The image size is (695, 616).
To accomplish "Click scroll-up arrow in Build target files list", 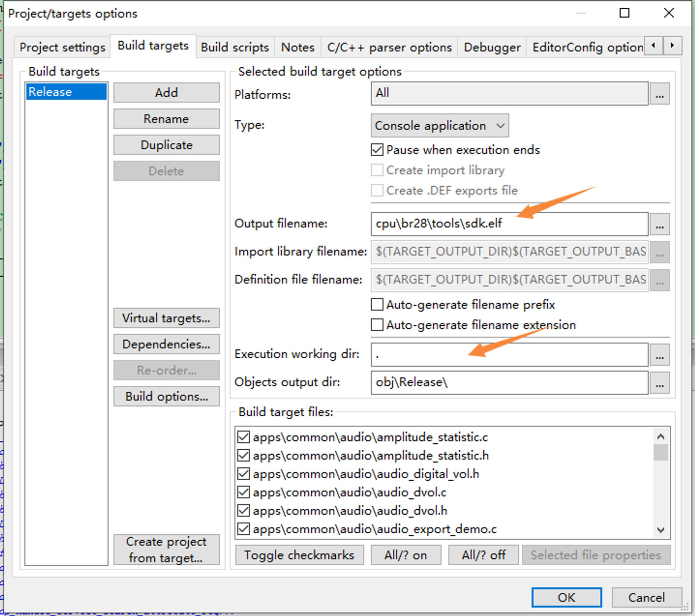I will coord(661,436).
